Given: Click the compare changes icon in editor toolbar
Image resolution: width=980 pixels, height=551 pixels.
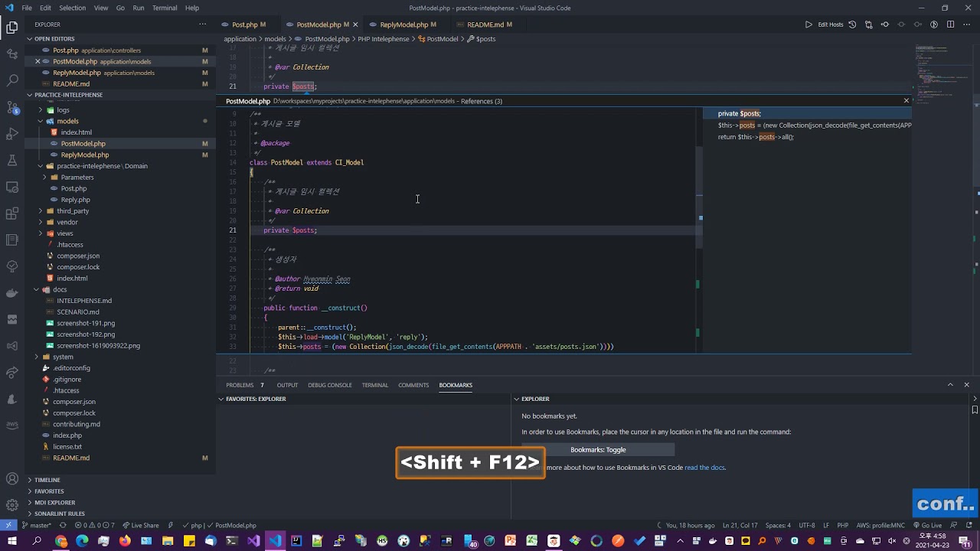Looking at the screenshot, I should coord(868,24).
